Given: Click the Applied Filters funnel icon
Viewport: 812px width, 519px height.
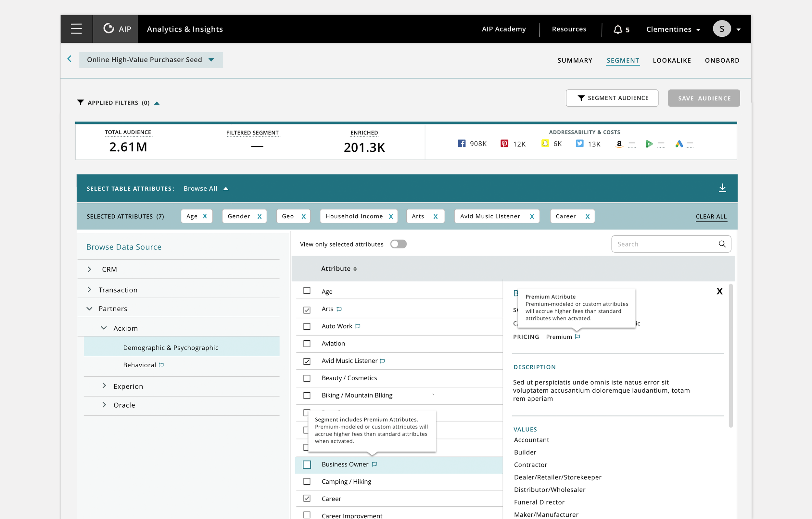Looking at the screenshot, I should pos(80,102).
